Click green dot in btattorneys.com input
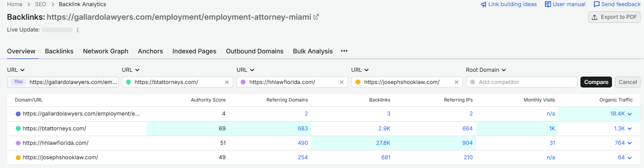Screen dimensions: 644x168 coord(128,82)
